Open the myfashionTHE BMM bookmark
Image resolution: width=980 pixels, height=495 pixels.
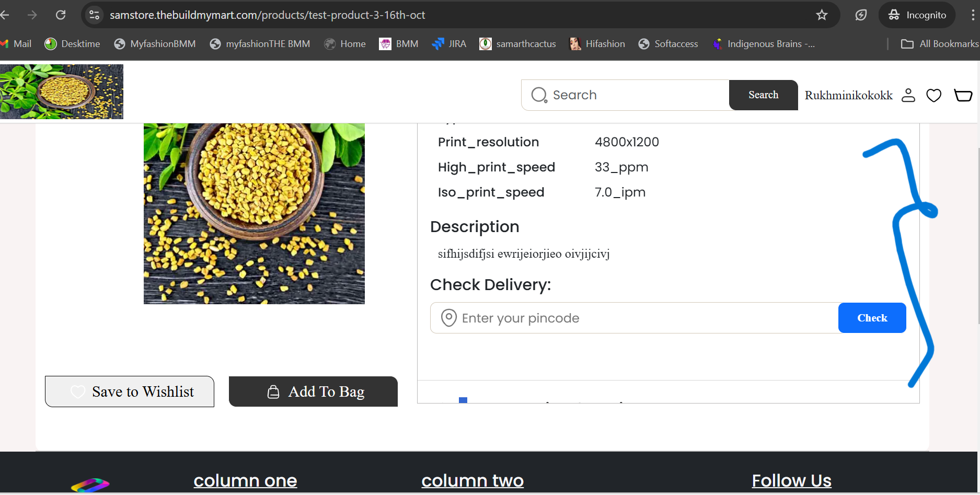point(260,44)
